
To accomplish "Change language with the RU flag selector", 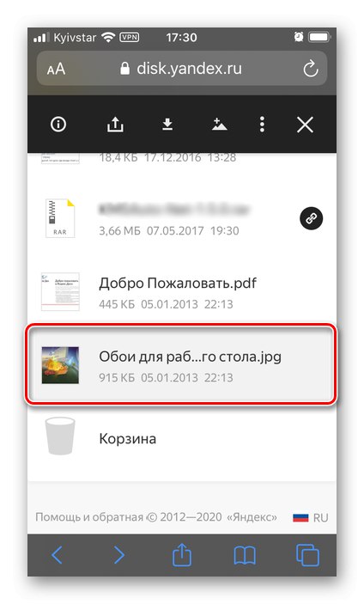I will [x=310, y=517].
